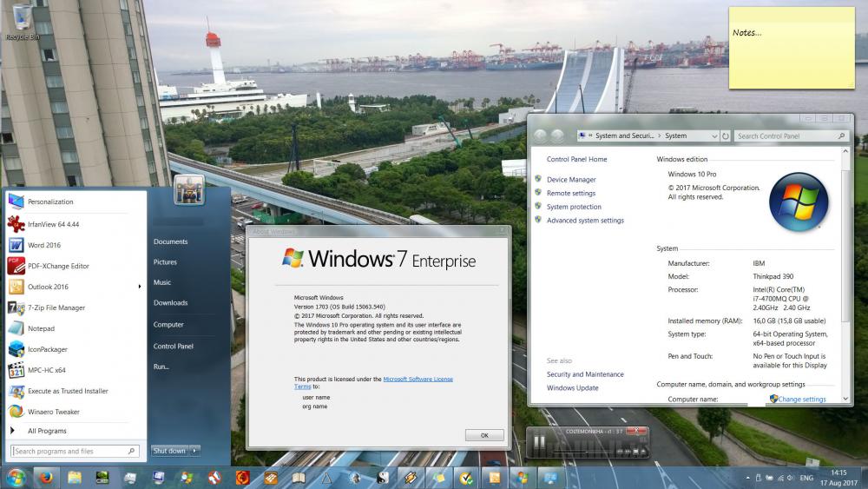This screenshot has height=489, width=868.
Task: Expand the Outlook 2016 jump list arrow
Action: coord(139,287)
